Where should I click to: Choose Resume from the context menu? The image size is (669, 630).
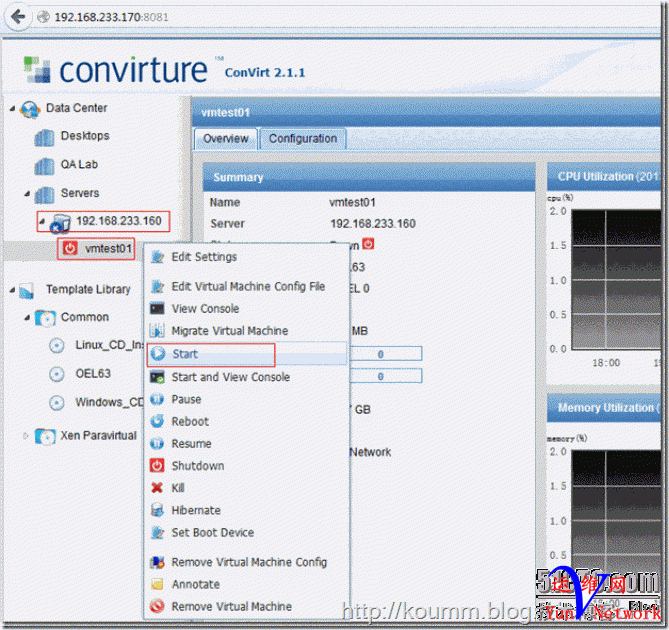pos(247,444)
